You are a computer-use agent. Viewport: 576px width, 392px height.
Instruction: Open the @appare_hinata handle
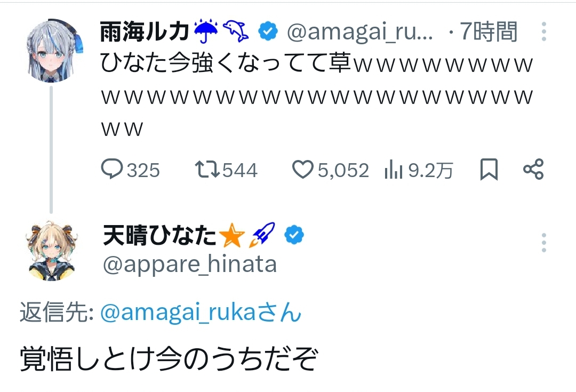190,264
